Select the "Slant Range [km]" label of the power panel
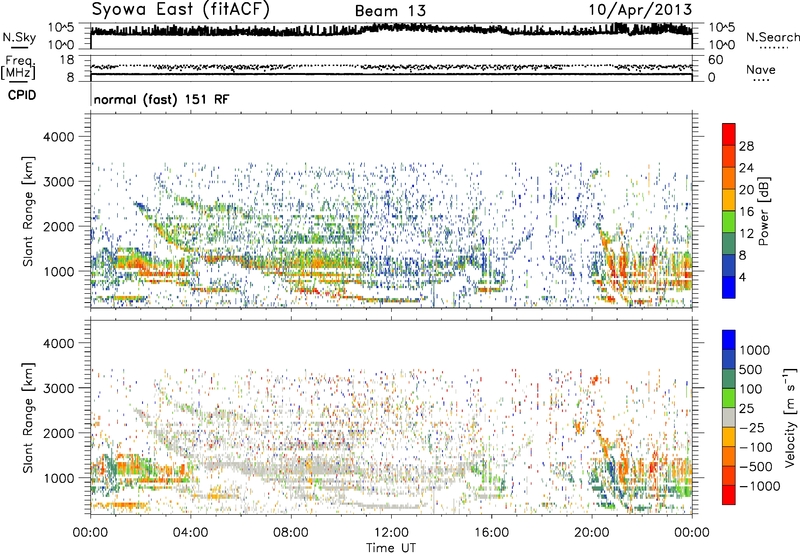Image resolution: width=800 pixels, height=554 pixels. [x=28, y=211]
